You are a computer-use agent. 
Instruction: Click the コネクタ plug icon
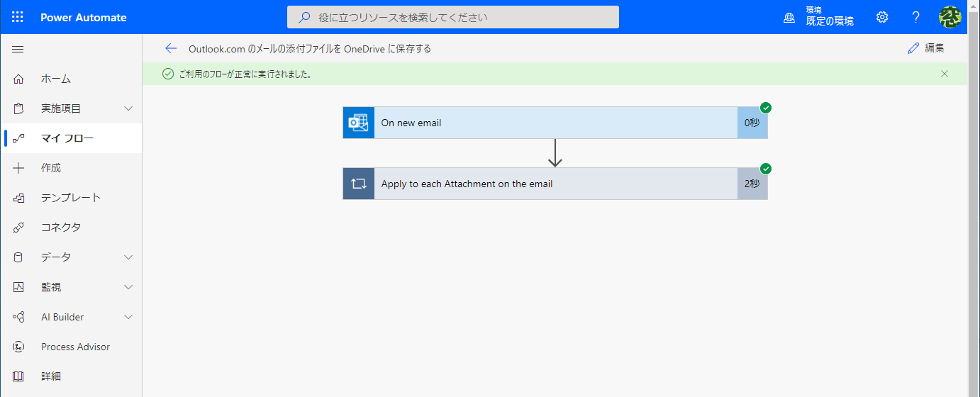(x=18, y=228)
